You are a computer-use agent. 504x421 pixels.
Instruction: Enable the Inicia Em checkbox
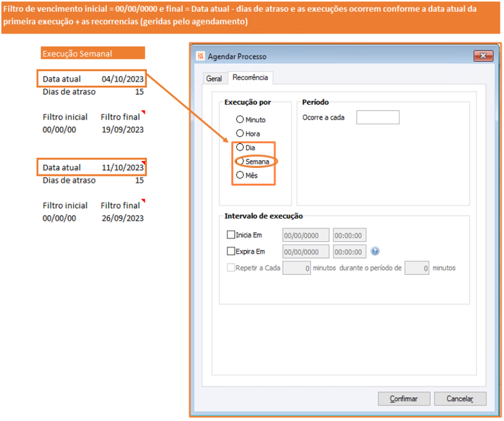(231, 235)
